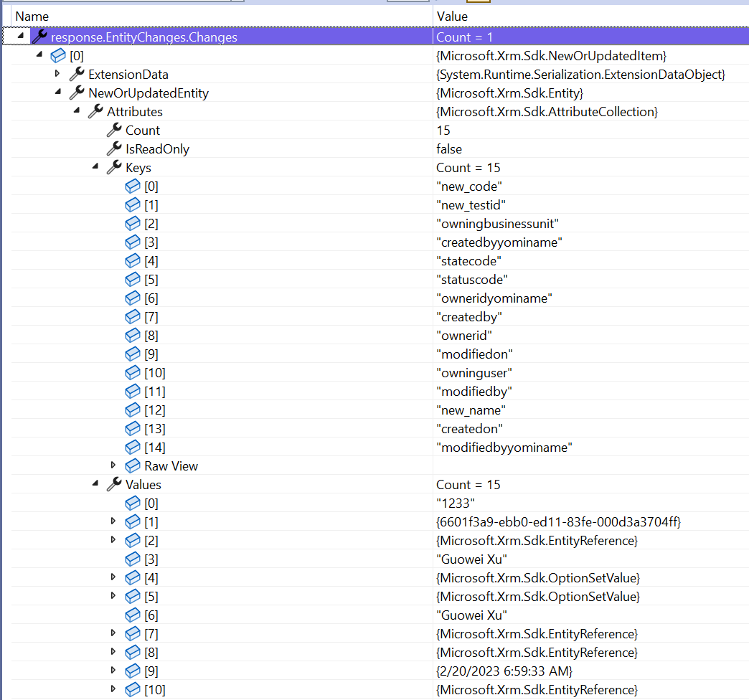Expand the ExtensionData property
Image resolution: width=749 pixels, height=700 pixels.
[57, 74]
